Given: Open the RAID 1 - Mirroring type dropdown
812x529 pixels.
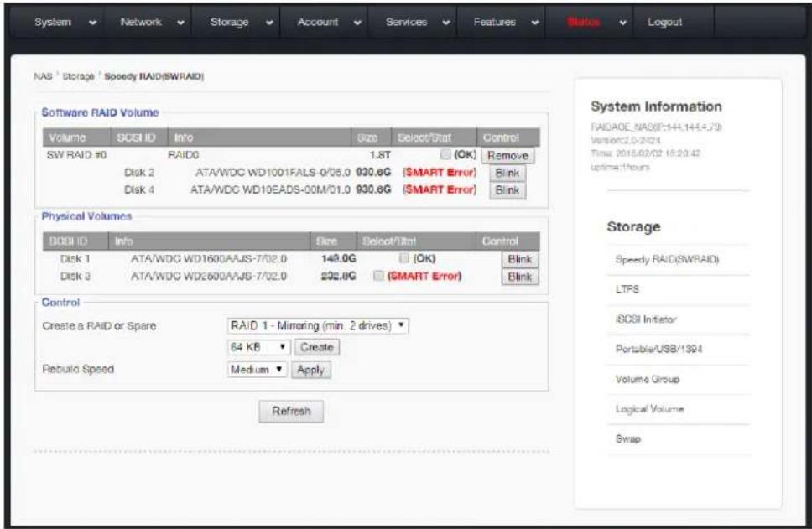Looking at the screenshot, I should (317, 325).
